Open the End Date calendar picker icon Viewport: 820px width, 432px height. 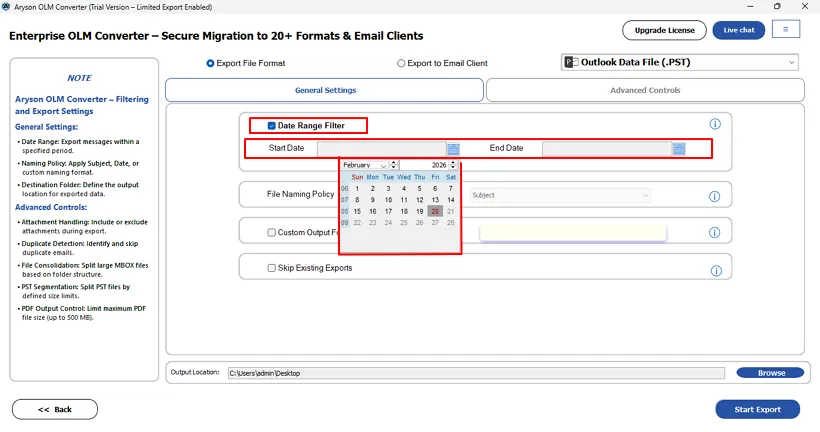(x=679, y=149)
